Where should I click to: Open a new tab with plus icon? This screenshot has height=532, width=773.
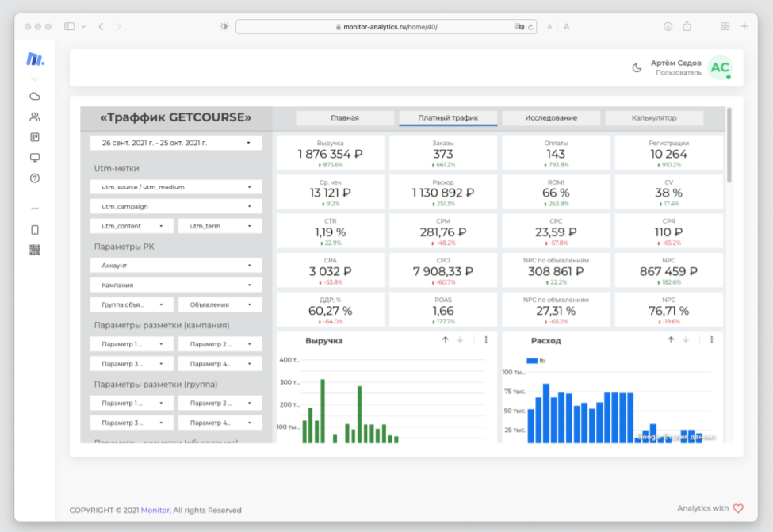pos(744,27)
